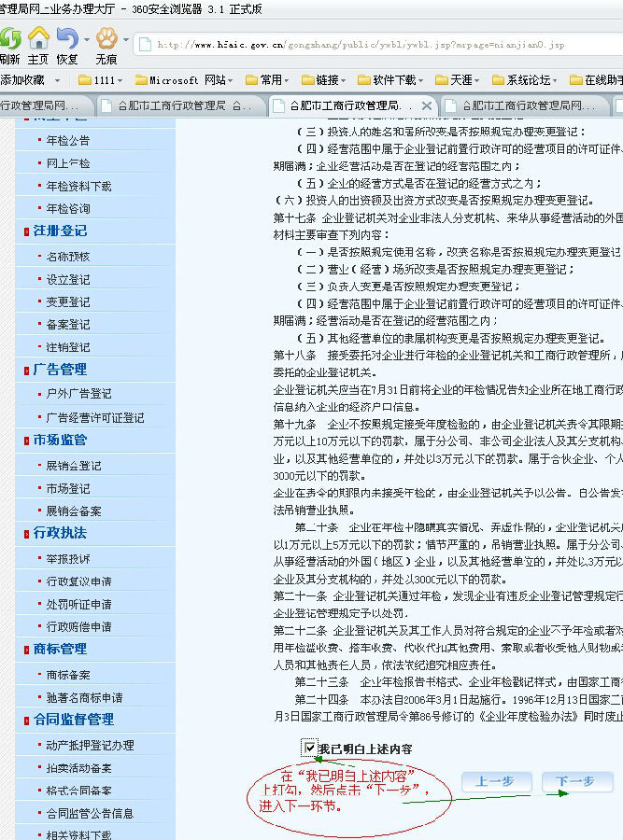
Task: Open 年检咨询 sidebar link
Action: 68,209
